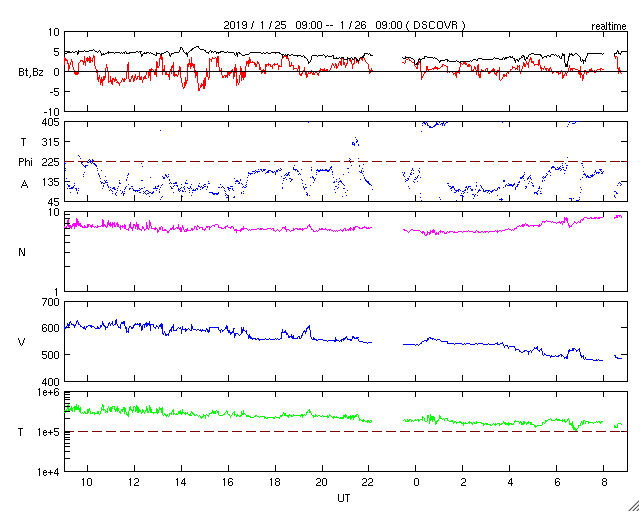The height and width of the screenshot is (512, 640).
Task: Click the "22" hour label on UT axis
Action: [369, 483]
